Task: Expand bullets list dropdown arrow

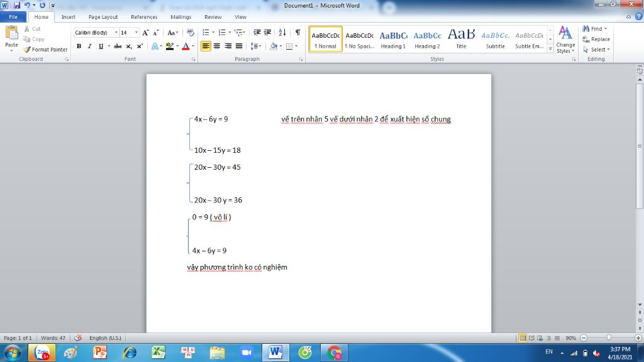Action: [x=213, y=33]
